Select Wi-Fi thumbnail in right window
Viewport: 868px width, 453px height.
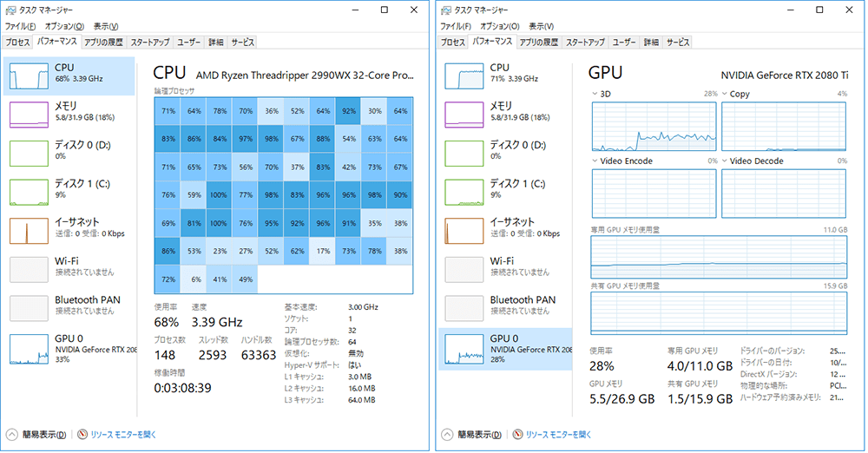point(464,270)
